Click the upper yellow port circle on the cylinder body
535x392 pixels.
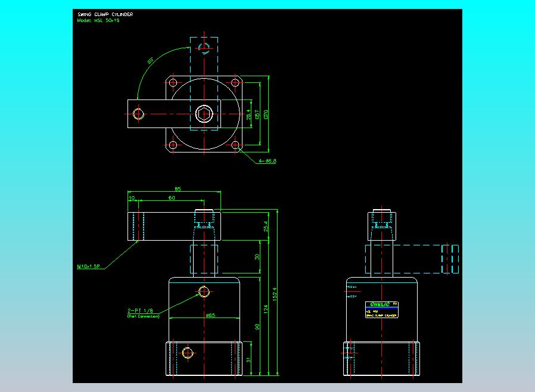[x=204, y=292]
